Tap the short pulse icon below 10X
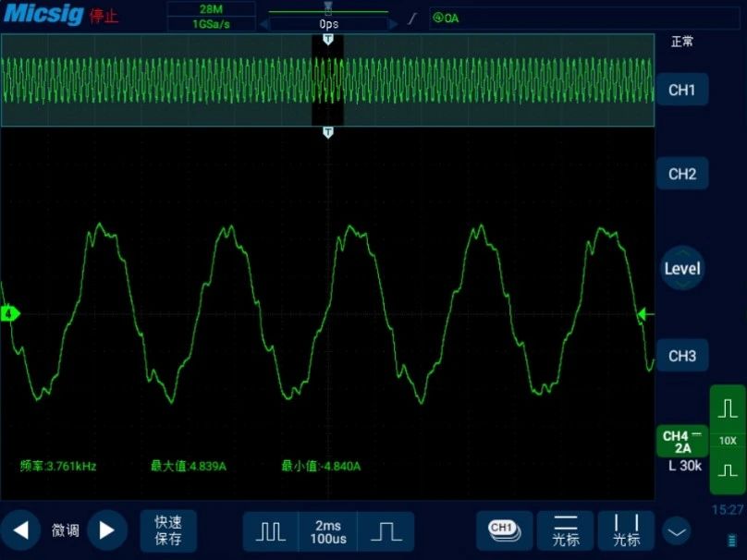The width and height of the screenshot is (747, 560). [x=728, y=470]
